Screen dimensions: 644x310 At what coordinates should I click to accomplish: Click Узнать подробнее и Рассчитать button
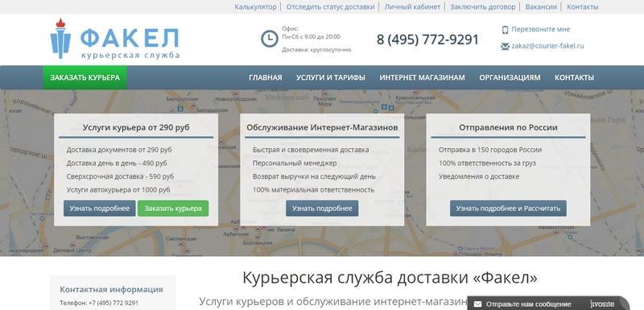click(x=508, y=209)
